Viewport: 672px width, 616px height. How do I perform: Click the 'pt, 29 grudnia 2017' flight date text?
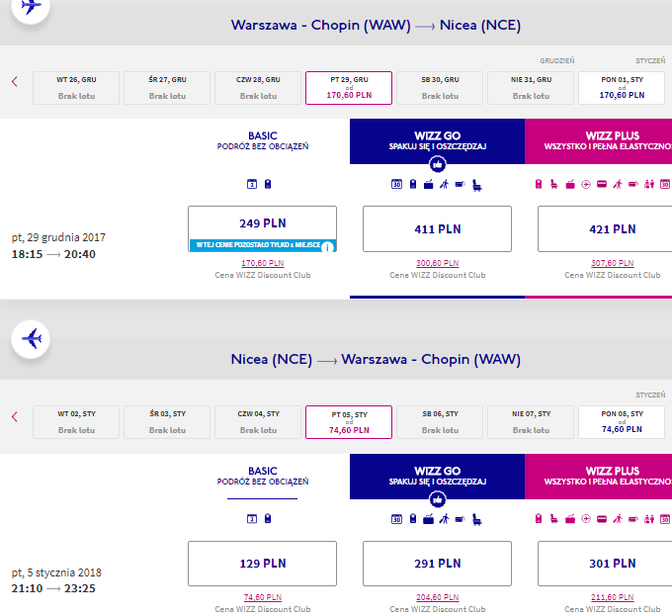click(58, 237)
